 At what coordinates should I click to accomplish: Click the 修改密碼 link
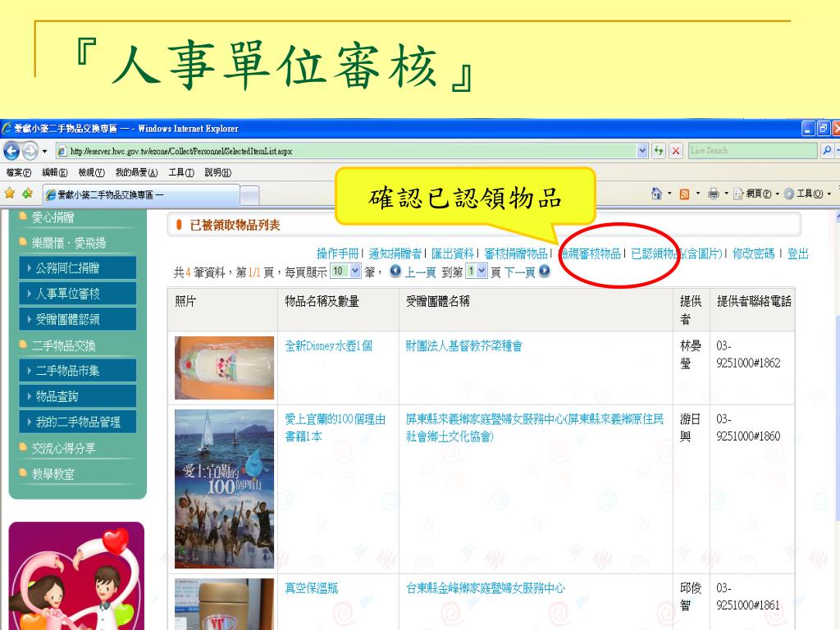point(753,253)
